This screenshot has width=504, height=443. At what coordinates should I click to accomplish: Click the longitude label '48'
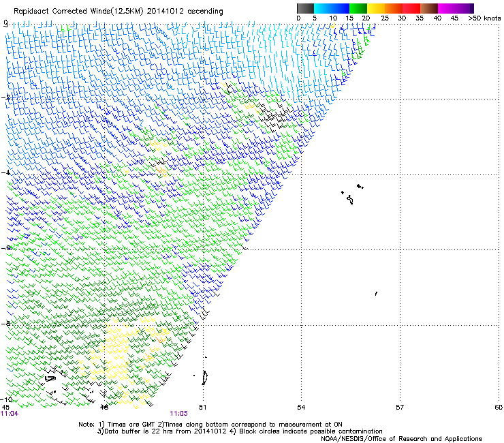coord(104,407)
